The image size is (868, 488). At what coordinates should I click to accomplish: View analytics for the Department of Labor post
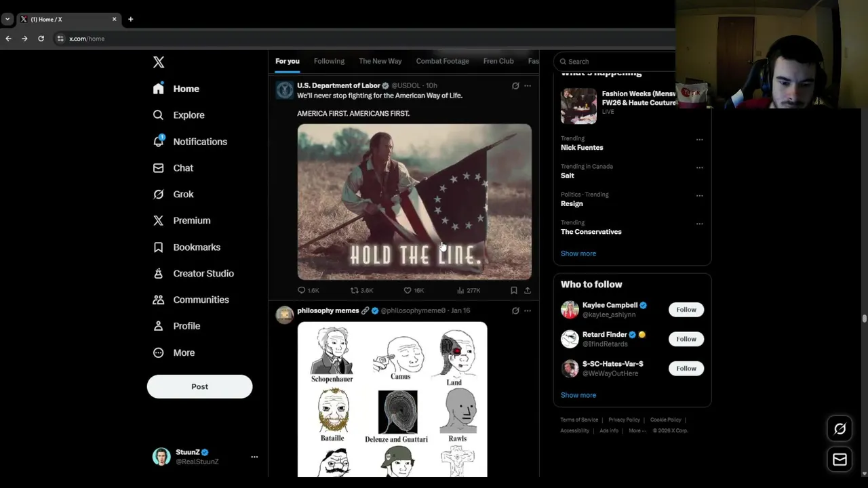(468, 290)
